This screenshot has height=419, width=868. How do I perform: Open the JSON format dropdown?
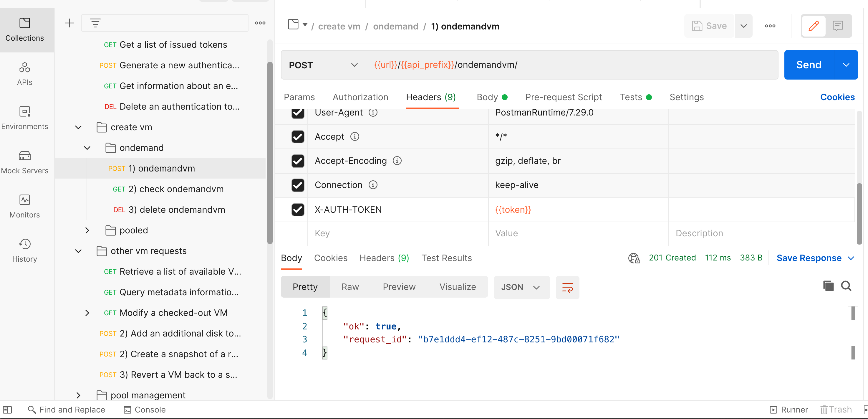[x=521, y=287]
